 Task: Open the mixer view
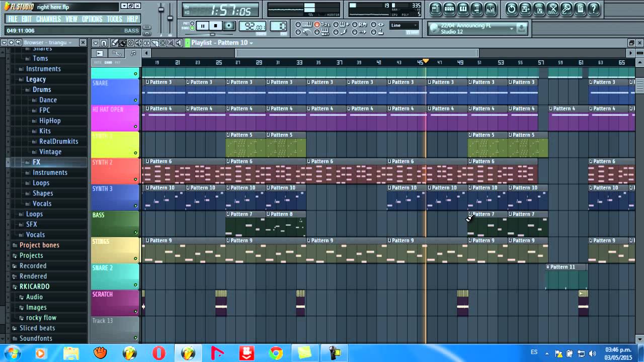coord(491,9)
